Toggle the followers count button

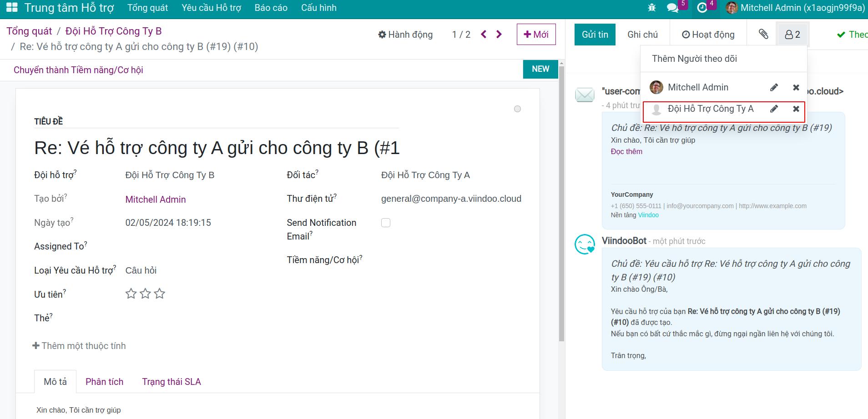[792, 35]
